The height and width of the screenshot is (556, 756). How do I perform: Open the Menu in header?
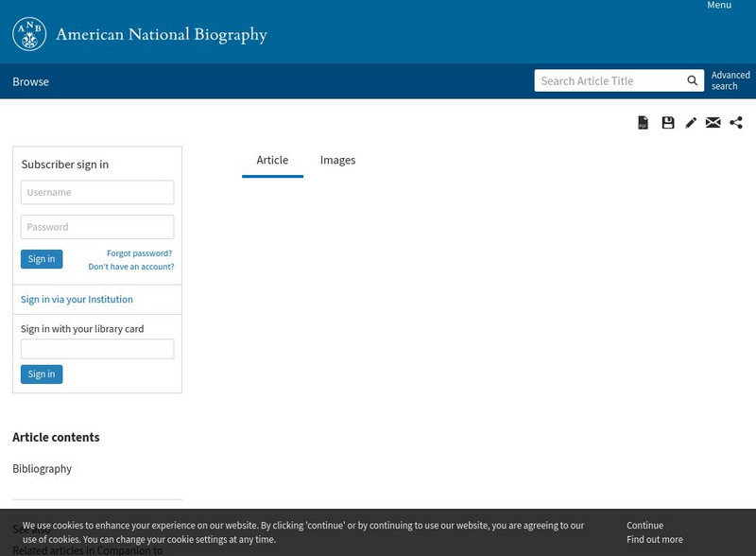[x=719, y=5]
